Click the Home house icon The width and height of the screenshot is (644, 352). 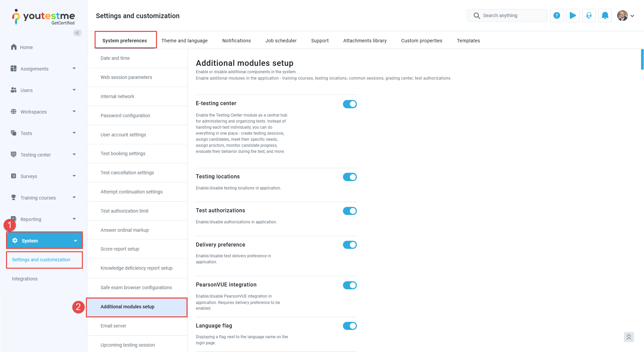14,47
